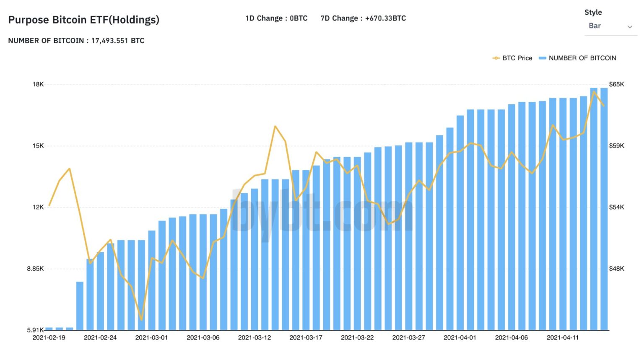This screenshot has width=644, height=355.
Task: Click the Style dropdown chevron arrow
Action: 629,27
